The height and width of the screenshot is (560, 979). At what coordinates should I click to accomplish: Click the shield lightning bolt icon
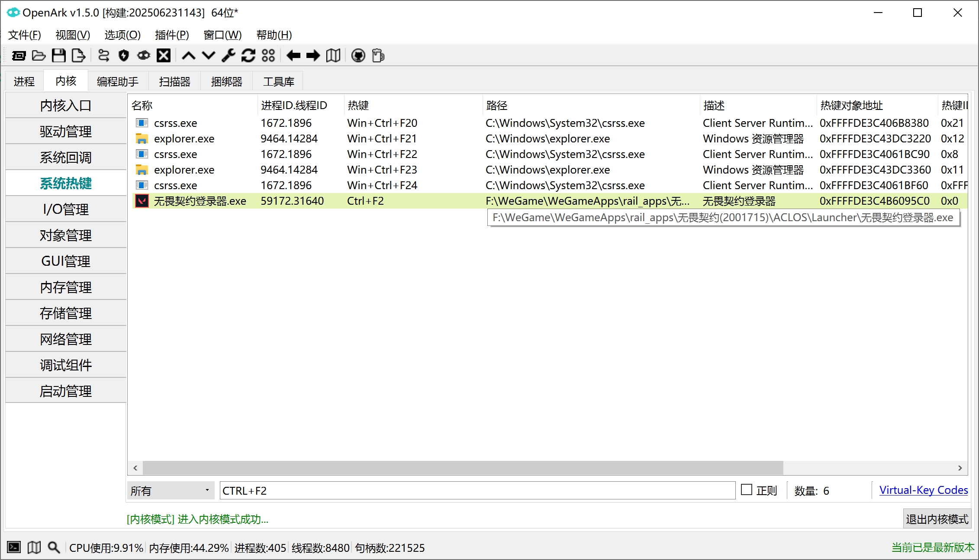point(124,55)
